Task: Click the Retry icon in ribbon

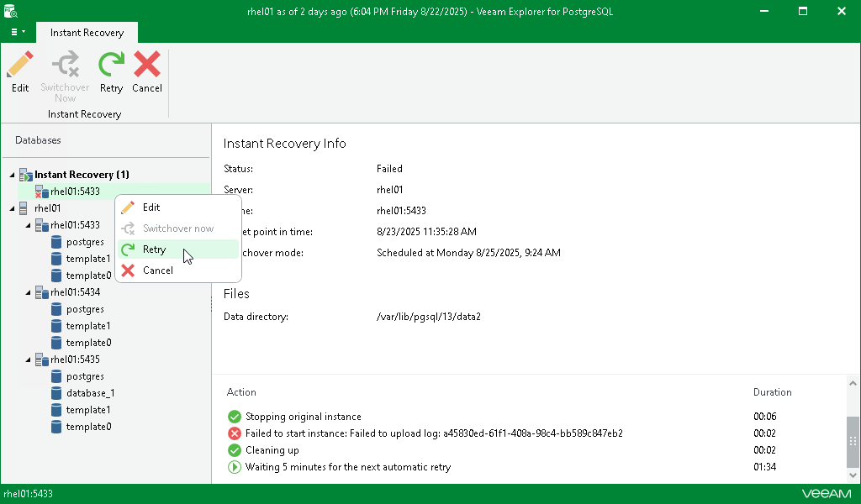Action: pyautogui.click(x=110, y=66)
